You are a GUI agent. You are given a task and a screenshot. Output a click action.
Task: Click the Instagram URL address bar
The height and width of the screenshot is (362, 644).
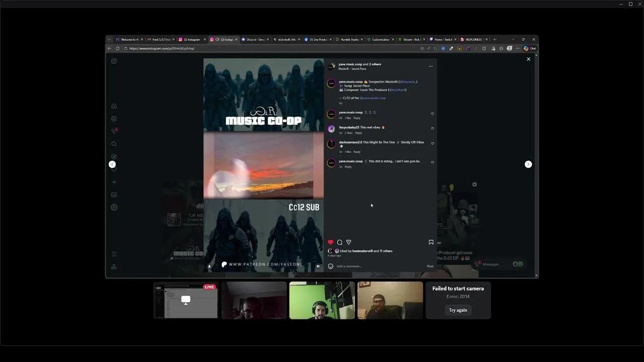click(272, 48)
